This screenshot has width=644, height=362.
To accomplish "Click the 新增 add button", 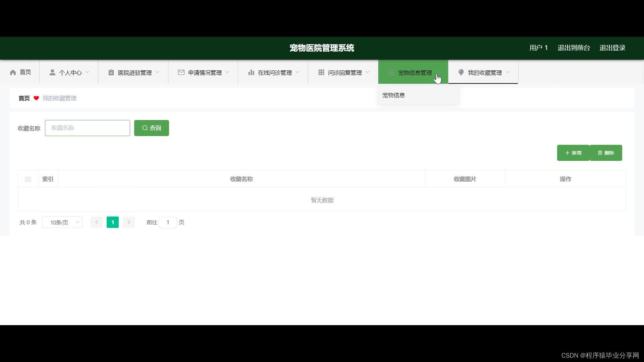I will [x=573, y=153].
